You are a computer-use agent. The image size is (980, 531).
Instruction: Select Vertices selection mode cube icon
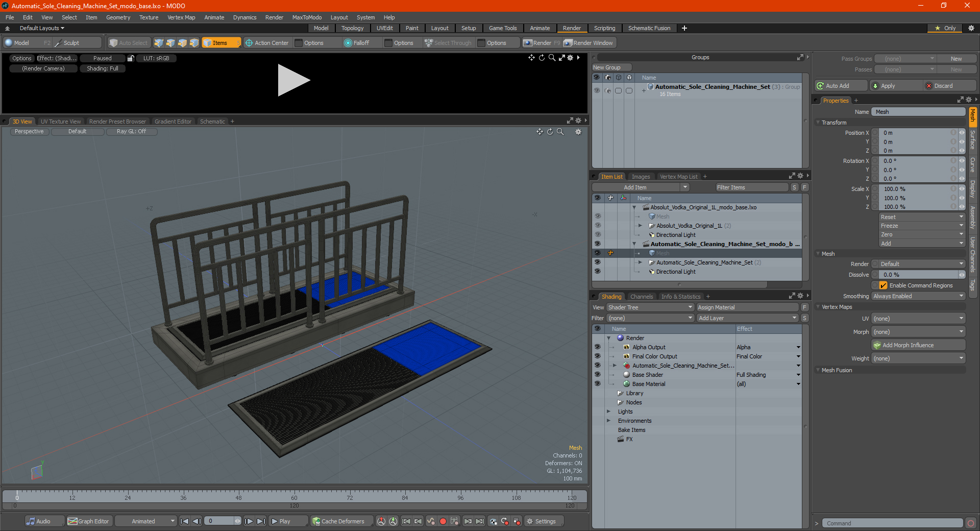pyautogui.click(x=159, y=43)
